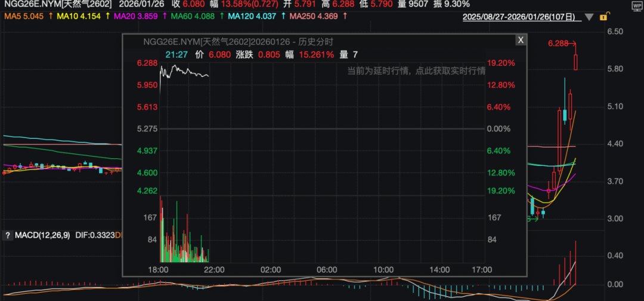Click the delayed quote real-time notice
This screenshot has width=644, height=301.
416,70
